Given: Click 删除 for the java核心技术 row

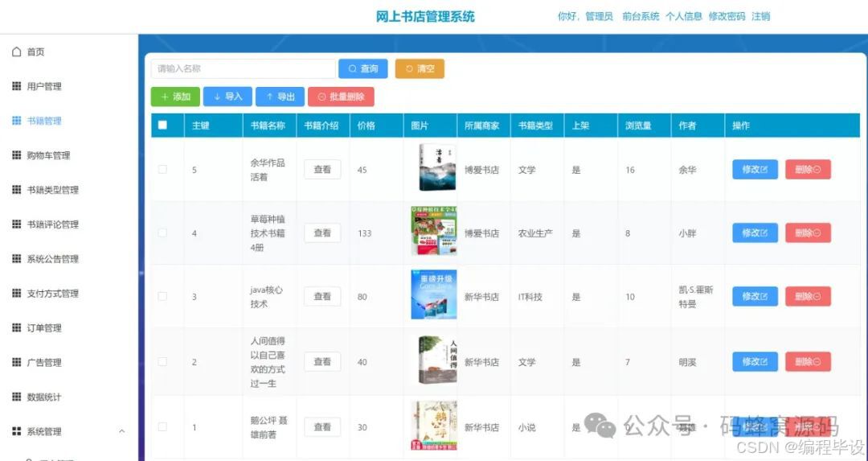Looking at the screenshot, I should pyautogui.click(x=808, y=296).
